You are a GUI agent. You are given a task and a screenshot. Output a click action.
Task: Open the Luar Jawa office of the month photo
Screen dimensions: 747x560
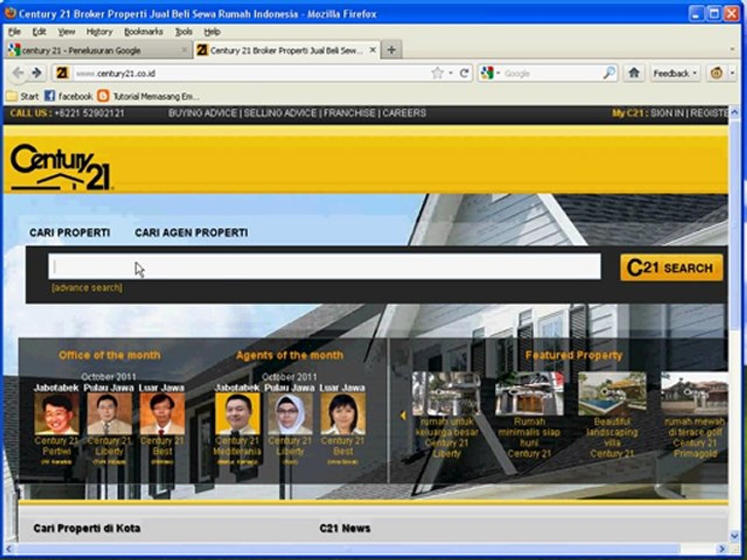click(162, 414)
